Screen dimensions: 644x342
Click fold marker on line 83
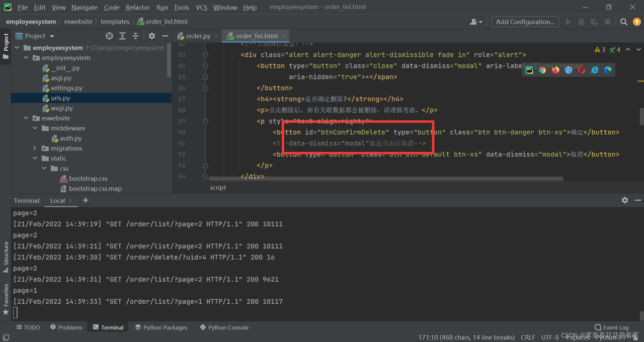(205, 55)
